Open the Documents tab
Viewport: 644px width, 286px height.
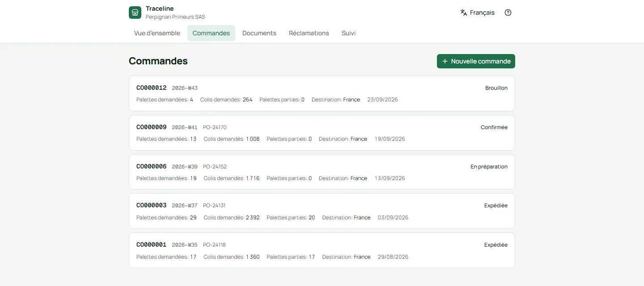(x=259, y=33)
